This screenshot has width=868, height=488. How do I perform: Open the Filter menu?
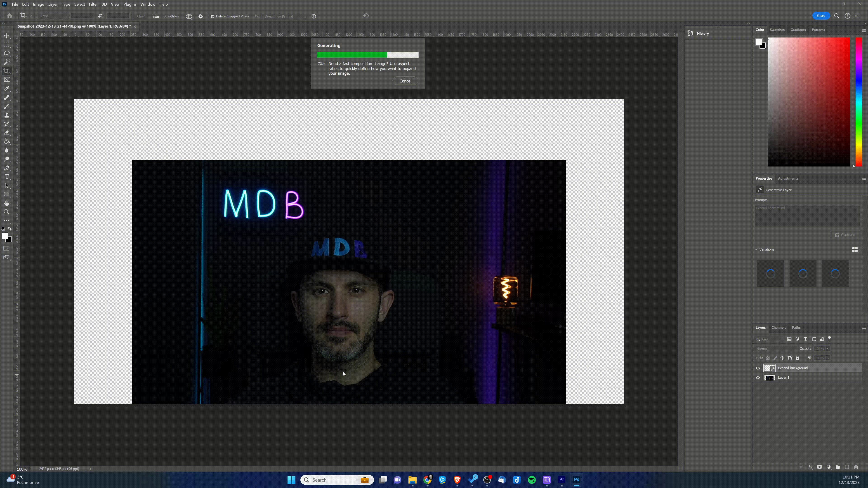(x=93, y=4)
